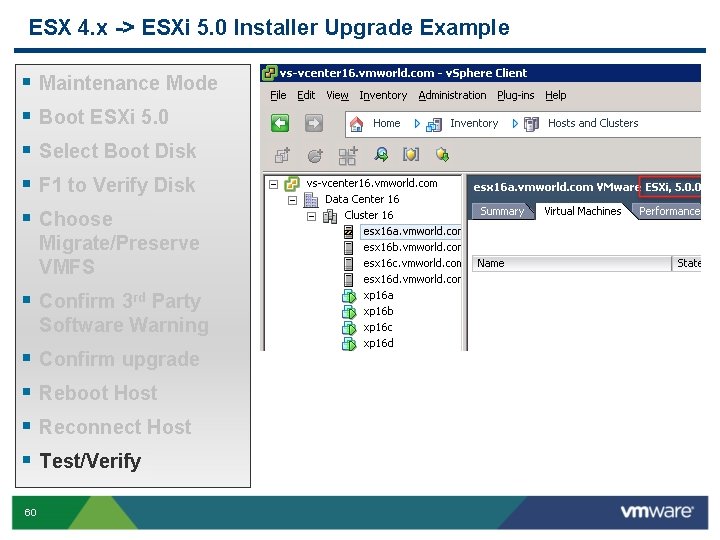Select the xp16b virtual machine

click(x=378, y=312)
